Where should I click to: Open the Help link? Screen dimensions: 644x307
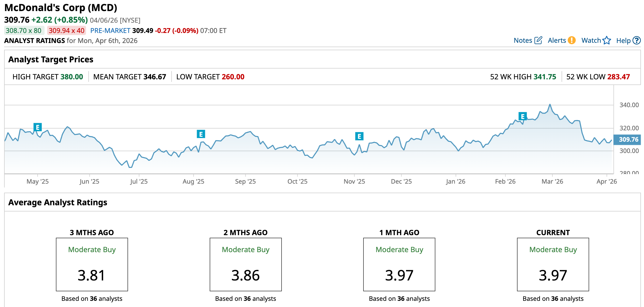[x=623, y=41]
